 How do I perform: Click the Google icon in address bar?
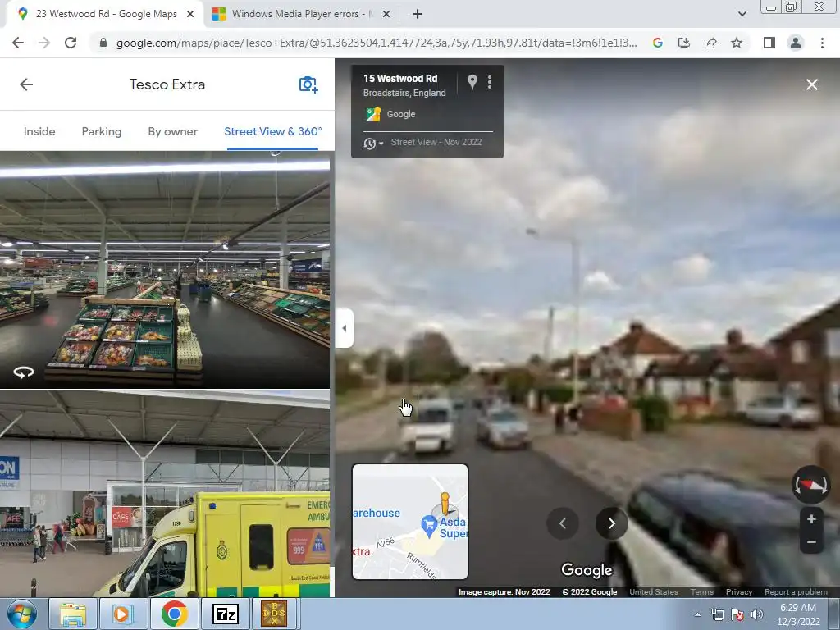pos(658,43)
